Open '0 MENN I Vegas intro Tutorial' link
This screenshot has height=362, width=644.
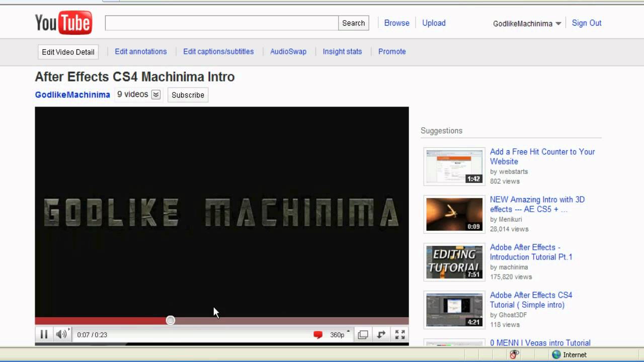[540, 343]
